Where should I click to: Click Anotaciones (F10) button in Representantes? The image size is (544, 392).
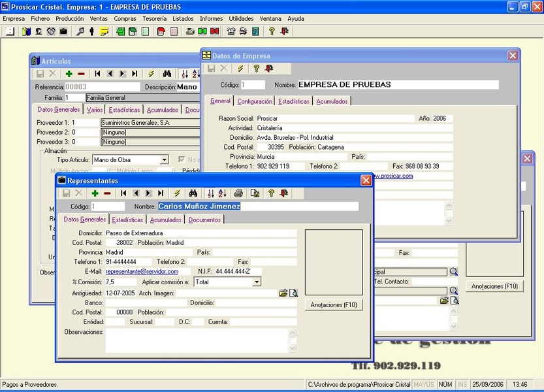click(x=333, y=304)
